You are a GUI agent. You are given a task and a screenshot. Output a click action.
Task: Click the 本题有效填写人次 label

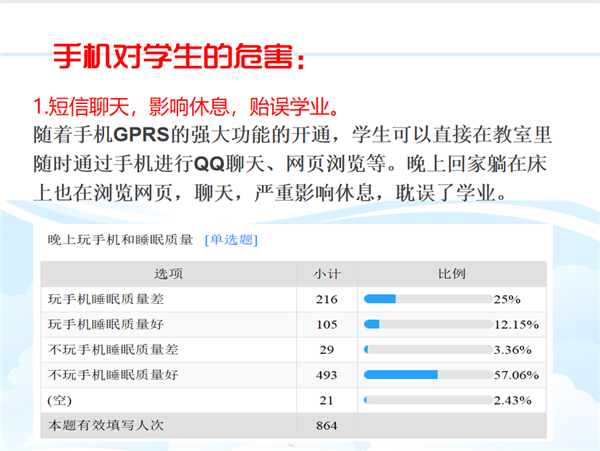click(106, 425)
